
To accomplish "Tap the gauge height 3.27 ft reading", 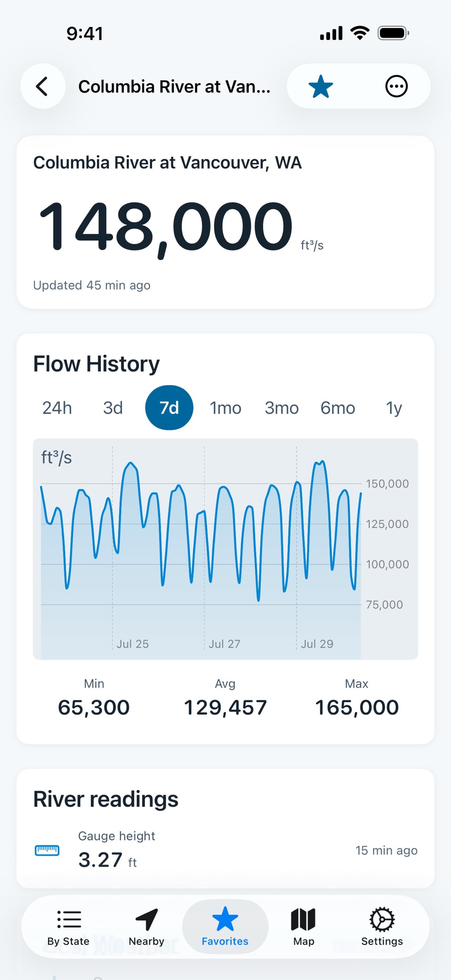I will point(107,860).
